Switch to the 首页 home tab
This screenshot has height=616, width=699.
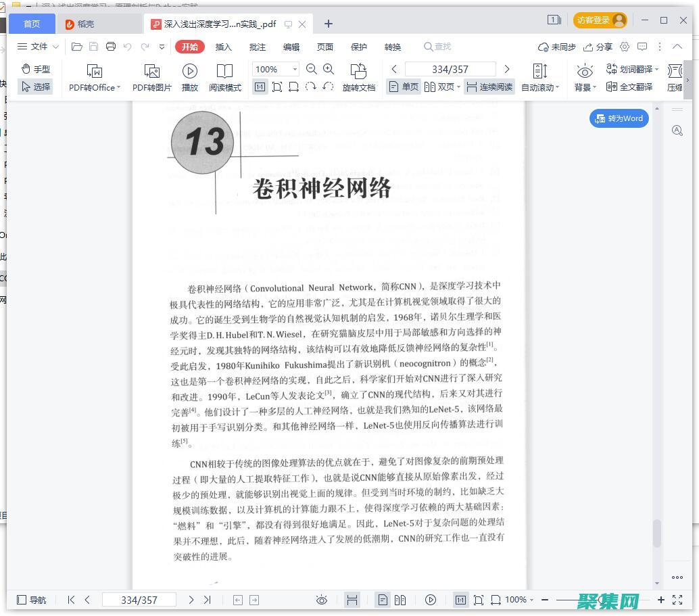pos(31,23)
